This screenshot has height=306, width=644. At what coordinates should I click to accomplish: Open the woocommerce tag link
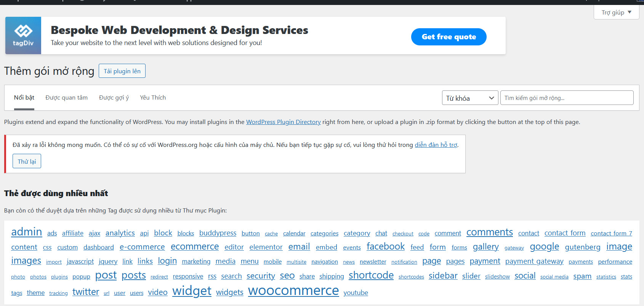(x=293, y=291)
